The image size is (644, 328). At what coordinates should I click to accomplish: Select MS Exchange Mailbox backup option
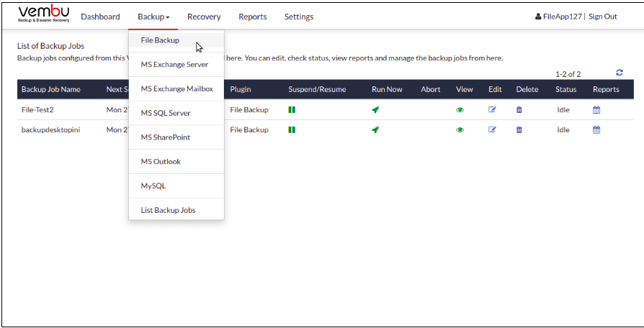[x=176, y=89]
